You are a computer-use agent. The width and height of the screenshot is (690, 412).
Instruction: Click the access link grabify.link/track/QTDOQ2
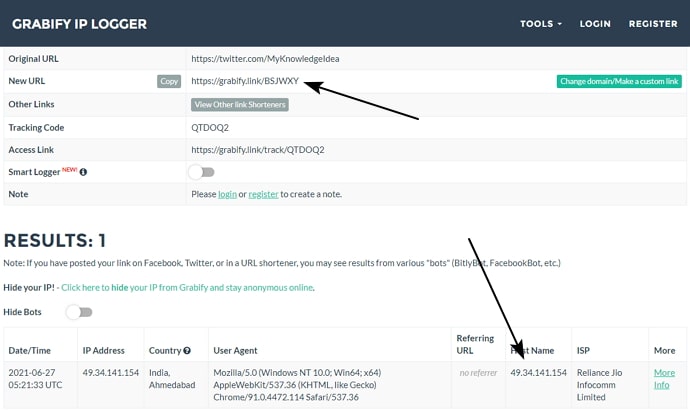(257, 150)
